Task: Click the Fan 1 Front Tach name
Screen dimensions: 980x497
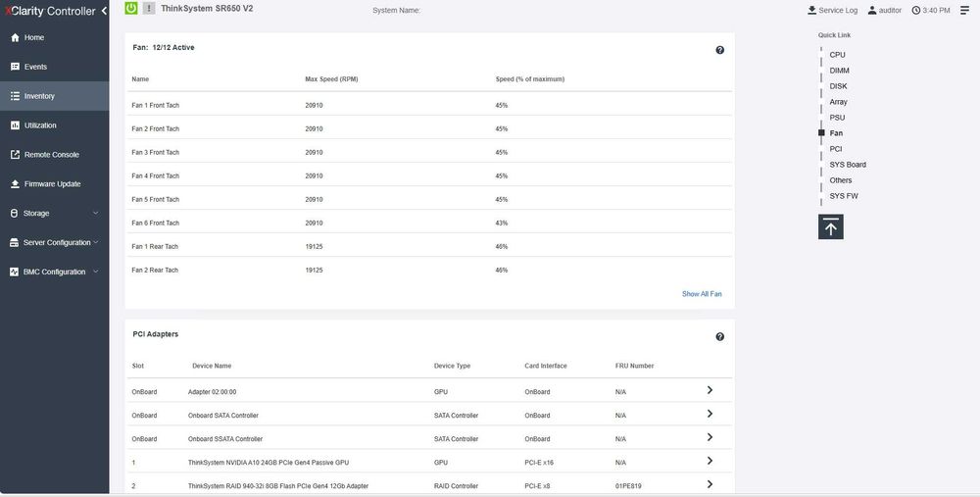Action: [x=155, y=106]
